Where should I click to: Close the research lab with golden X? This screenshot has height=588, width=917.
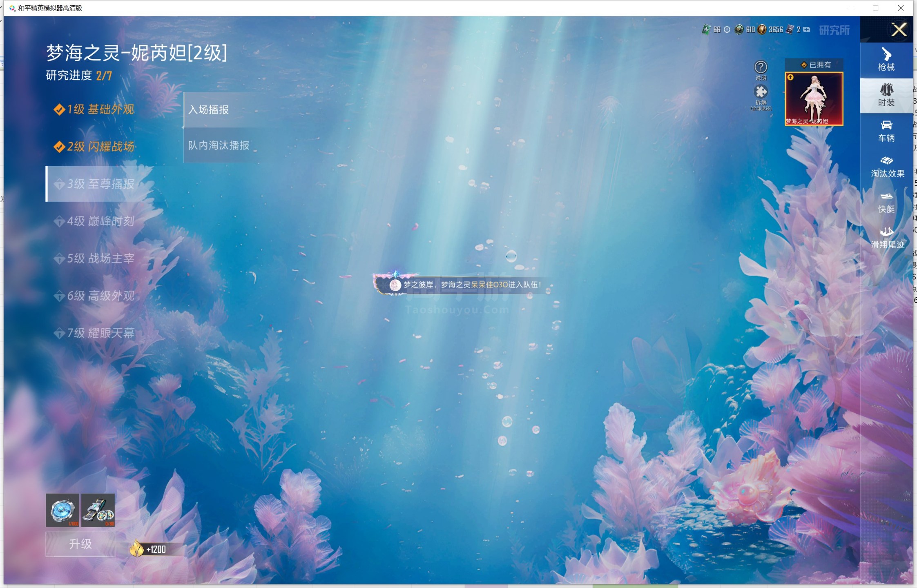pos(899,30)
